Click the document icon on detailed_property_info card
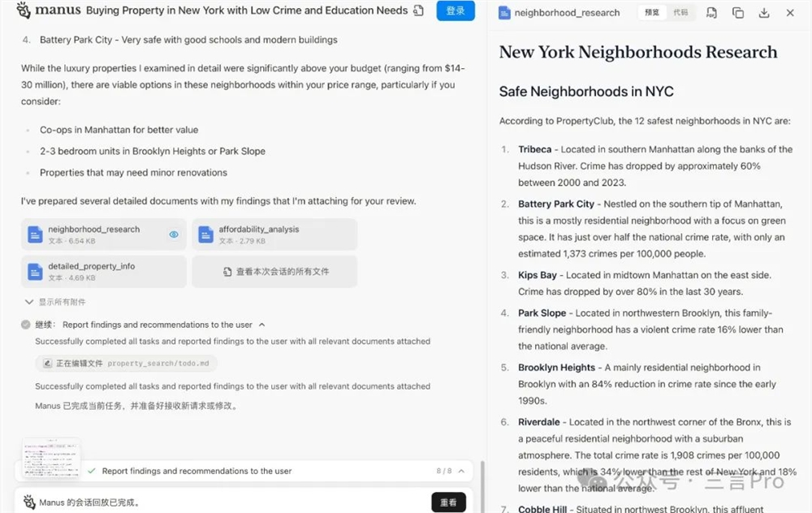The height and width of the screenshot is (513, 812). 35,272
